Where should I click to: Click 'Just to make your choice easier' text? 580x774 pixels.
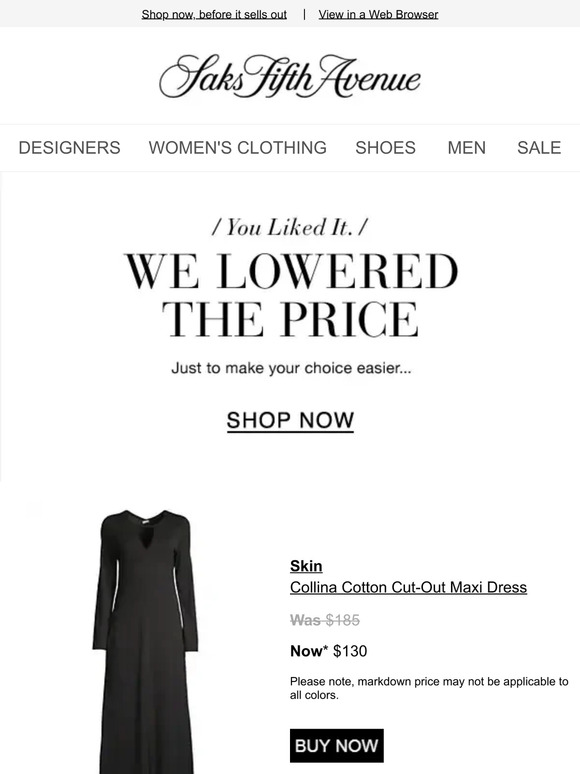pyautogui.click(x=291, y=368)
